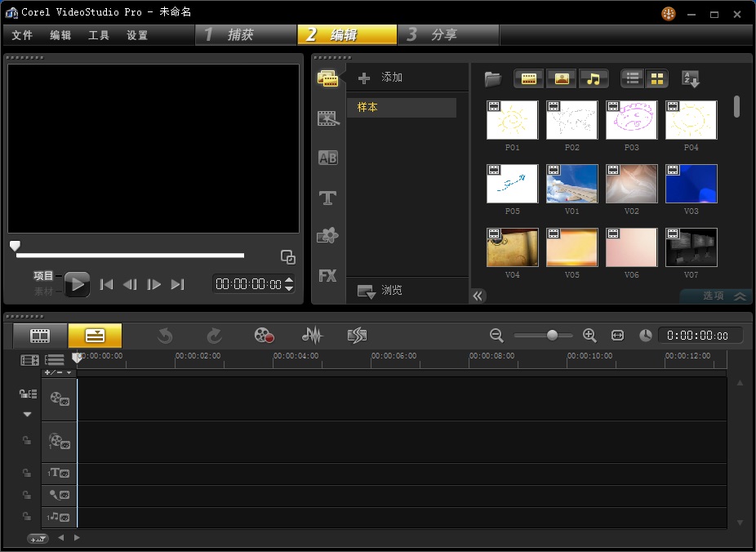Switch to Storyboard view
Image resolution: width=756 pixels, height=552 pixels.
pos(40,336)
